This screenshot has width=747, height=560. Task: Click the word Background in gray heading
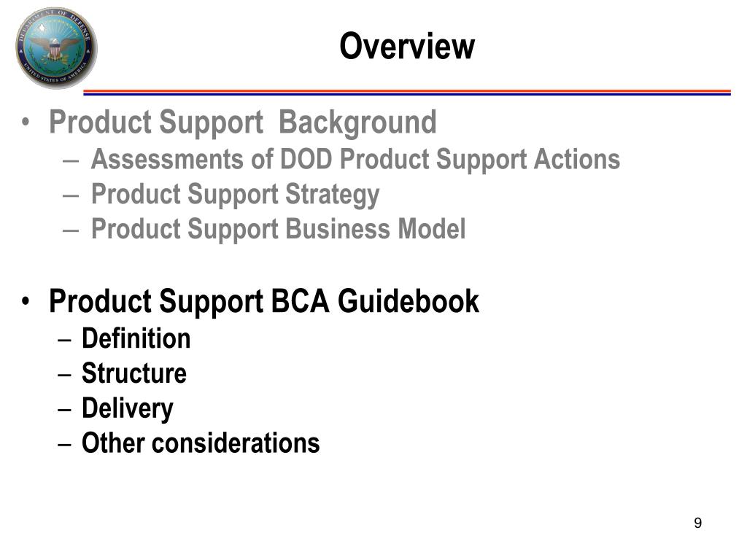(357, 122)
